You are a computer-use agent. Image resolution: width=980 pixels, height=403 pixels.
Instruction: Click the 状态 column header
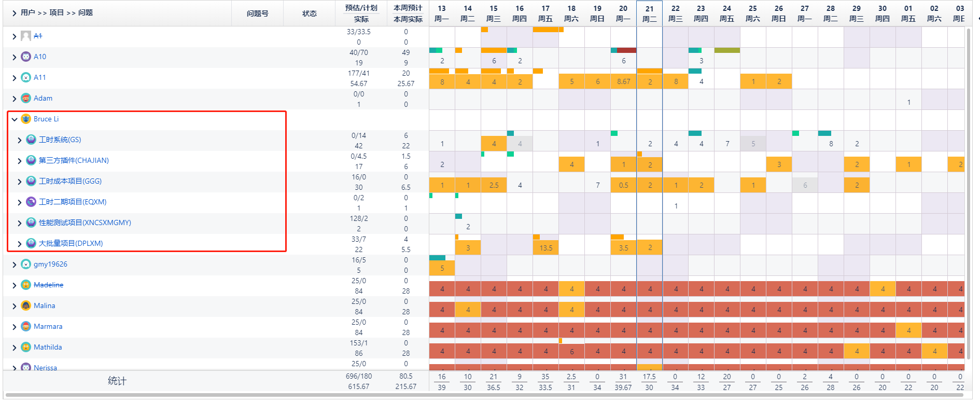coord(310,13)
